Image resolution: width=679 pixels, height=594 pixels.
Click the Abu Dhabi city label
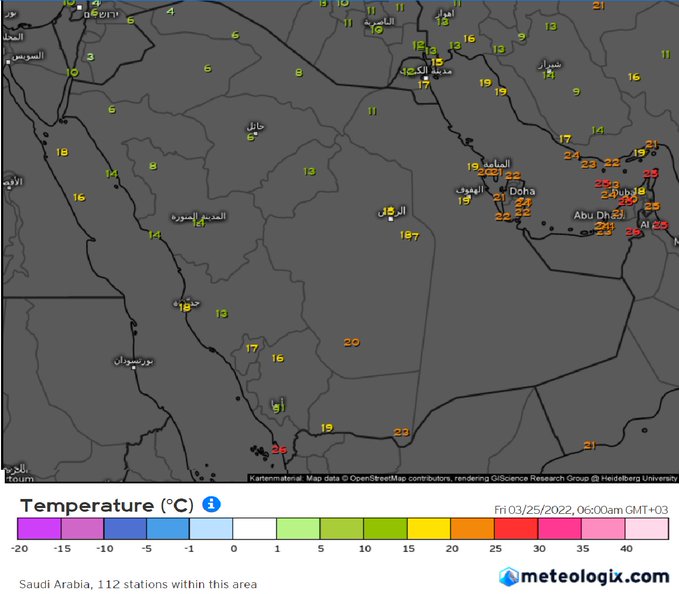tap(597, 215)
